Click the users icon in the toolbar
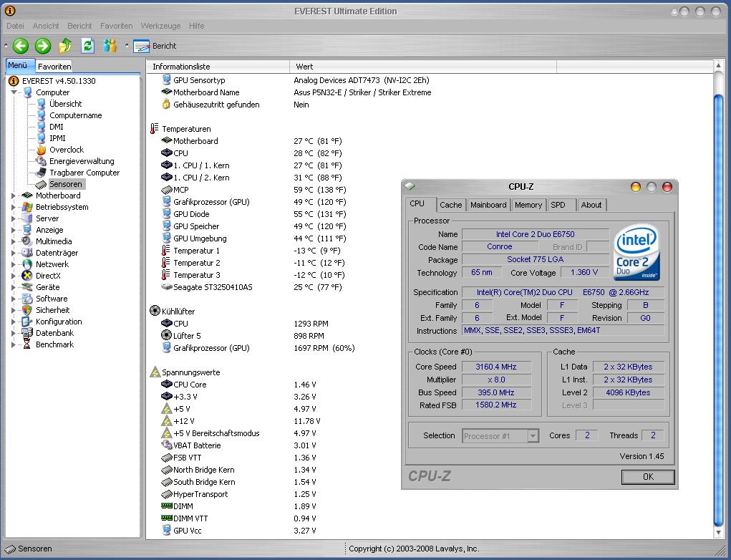731x560 pixels. (x=110, y=46)
